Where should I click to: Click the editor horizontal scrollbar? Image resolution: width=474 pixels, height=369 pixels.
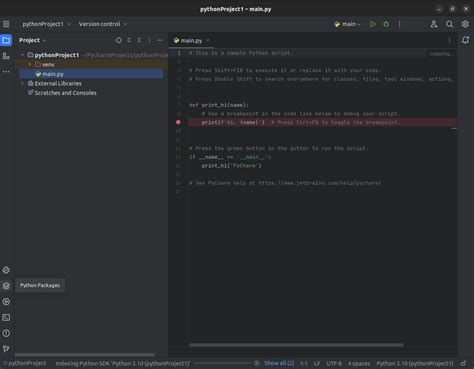pyautogui.click(x=296, y=345)
